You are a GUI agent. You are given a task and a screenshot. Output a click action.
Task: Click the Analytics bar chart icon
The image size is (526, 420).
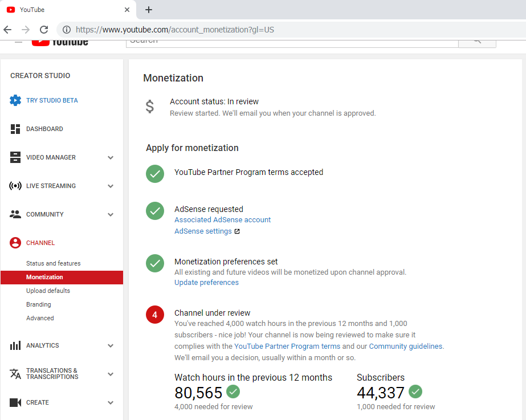[15, 345]
